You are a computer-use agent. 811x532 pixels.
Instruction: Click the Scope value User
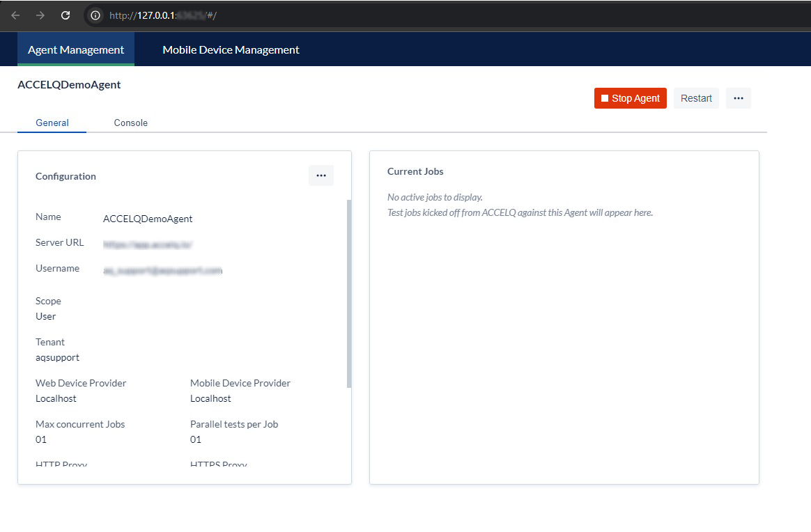point(45,316)
